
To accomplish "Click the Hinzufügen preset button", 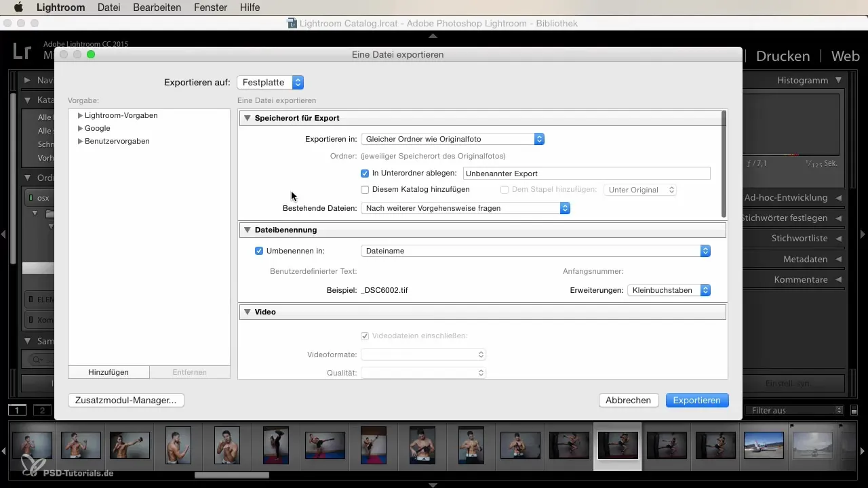I will point(108,372).
